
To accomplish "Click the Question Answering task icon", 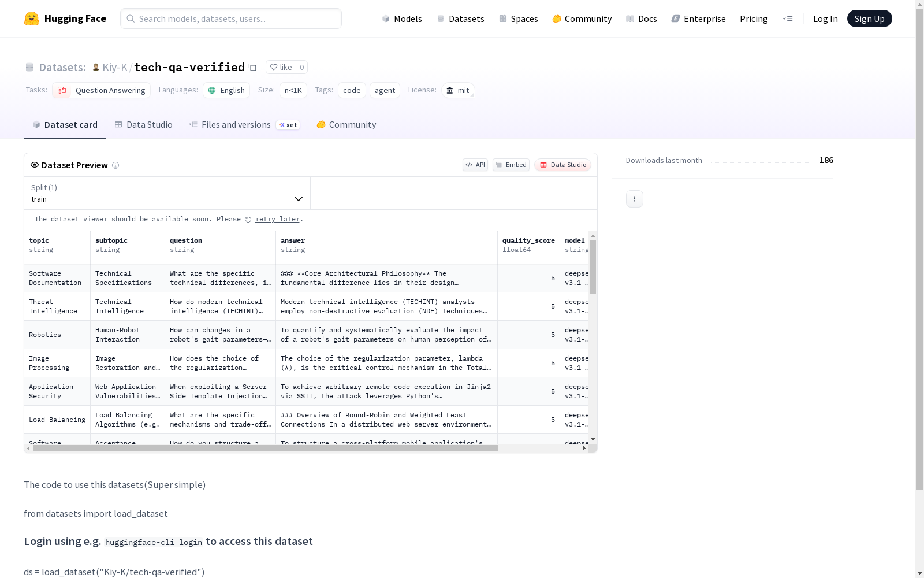I will 62,90.
